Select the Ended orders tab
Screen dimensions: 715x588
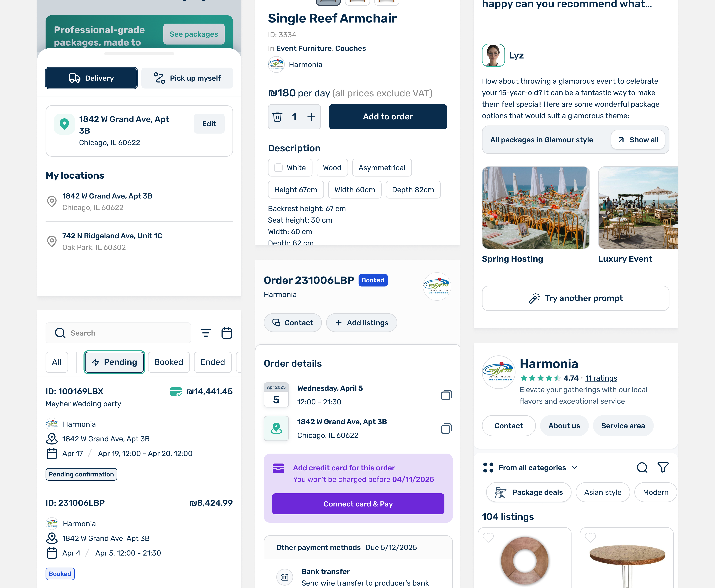pos(213,362)
